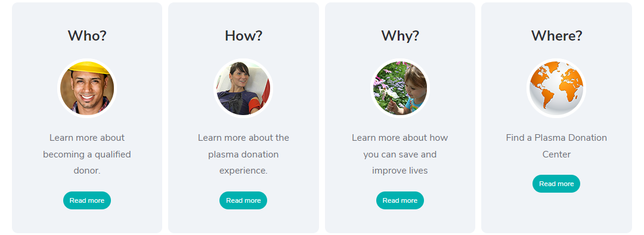Click the How? heading
The image size is (644, 235).
[243, 36]
